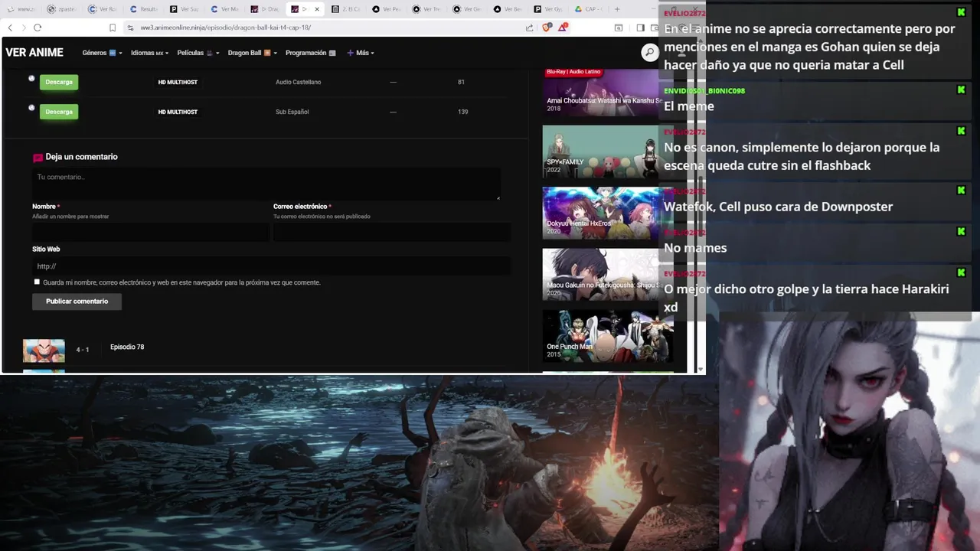Open the share icon in the address bar

coord(529,28)
